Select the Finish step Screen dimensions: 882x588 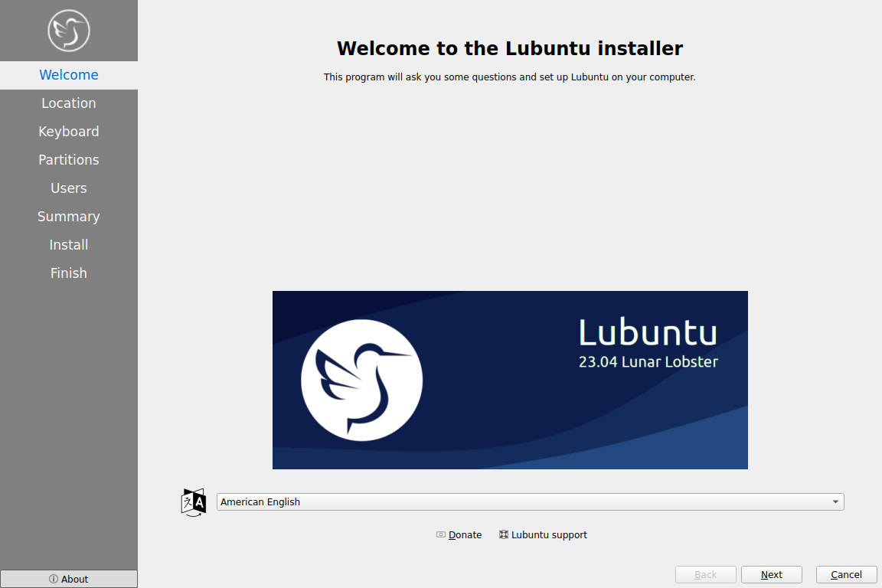point(69,273)
